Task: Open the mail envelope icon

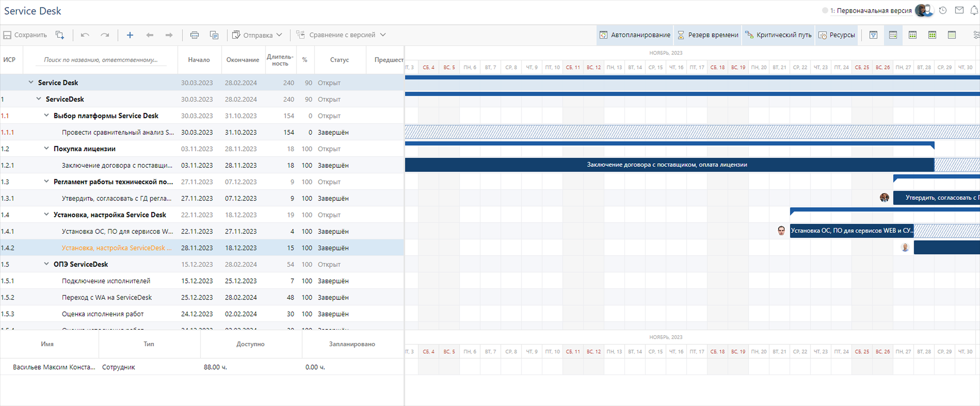Action: [x=959, y=11]
